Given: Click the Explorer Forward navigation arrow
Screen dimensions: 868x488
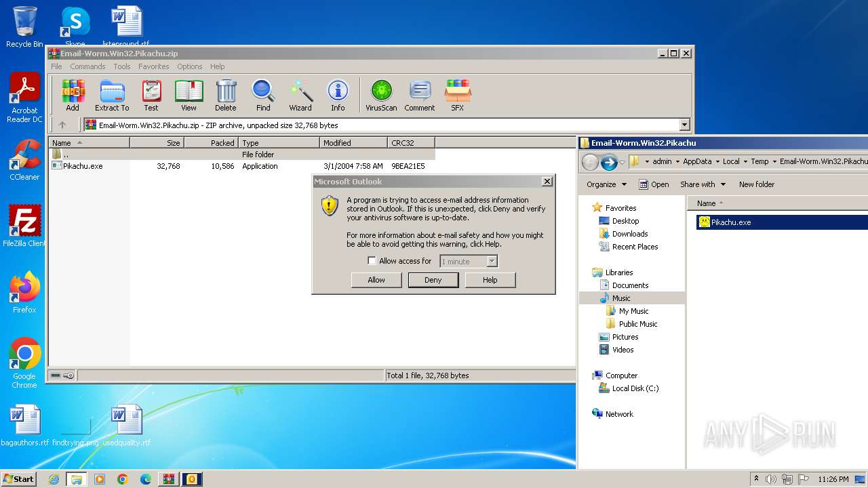Looking at the screenshot, I should point(609,162).
